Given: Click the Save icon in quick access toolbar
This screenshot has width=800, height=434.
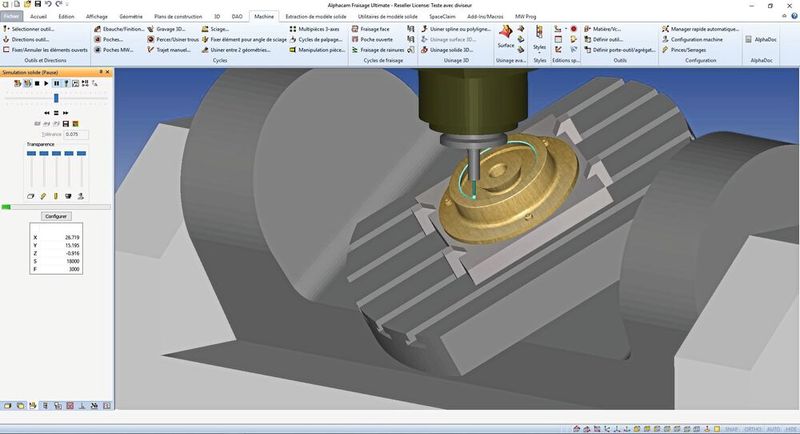Looking at the screenshot, I should coord(37,4).
